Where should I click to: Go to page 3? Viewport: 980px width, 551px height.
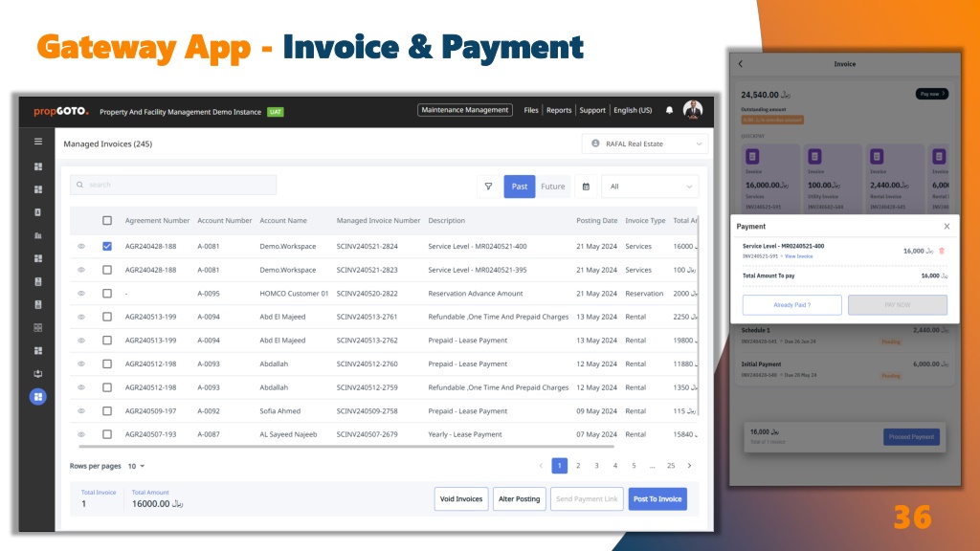(597, 466)
